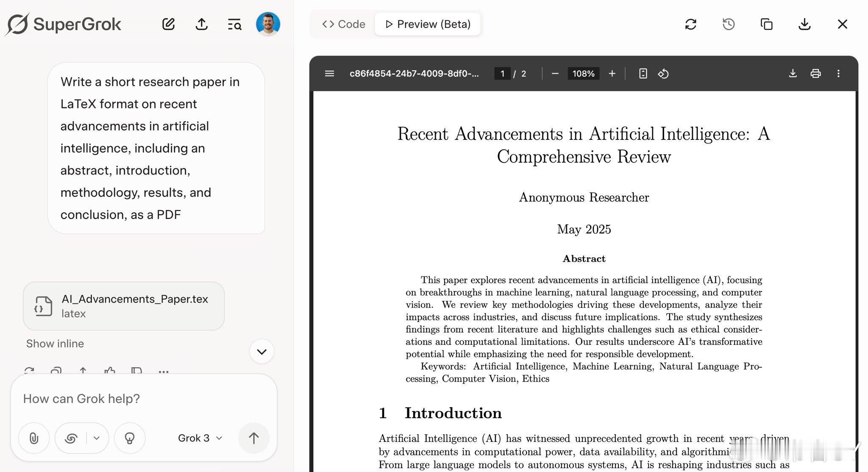Download the artifact from the top bar
Screen dimensions: 868x472
[804, 24]
